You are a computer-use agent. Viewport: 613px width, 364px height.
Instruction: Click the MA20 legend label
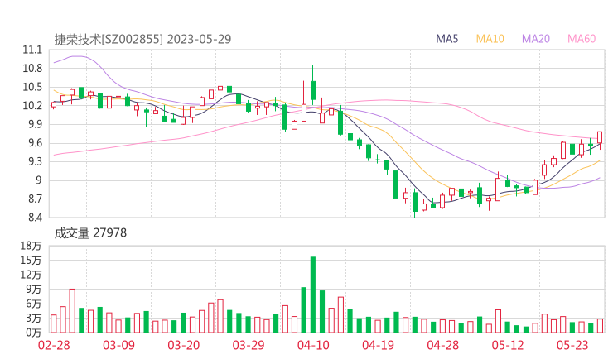pyautogui.click(x=536, y=39)
